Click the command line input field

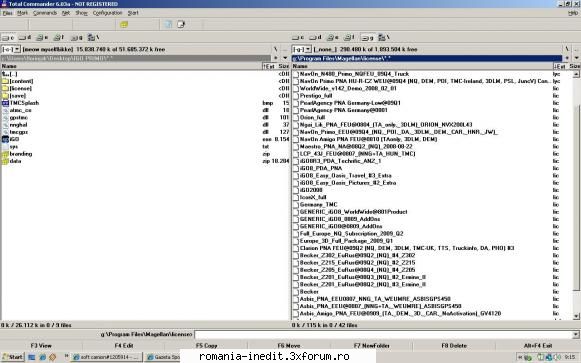(x=383, y=334)
